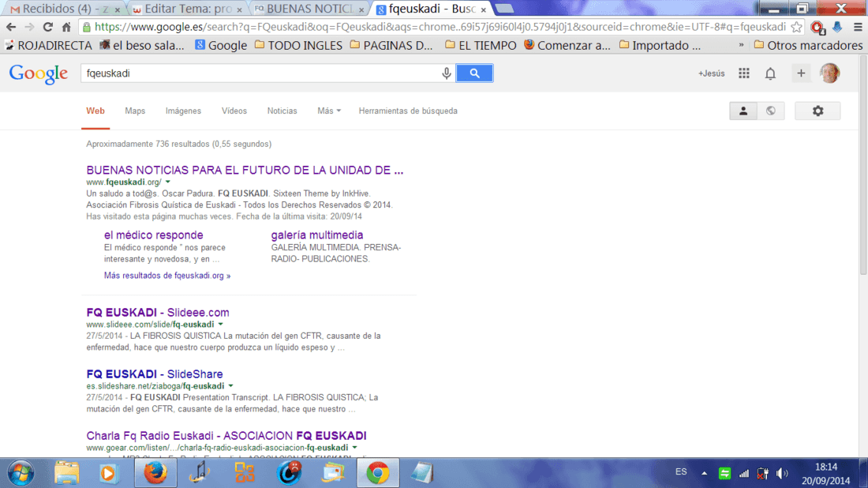Image resolution: width=868 pixels, height=488 pixels.
Task: Select the Noticias search tab
Action: [x=282, y=111]
